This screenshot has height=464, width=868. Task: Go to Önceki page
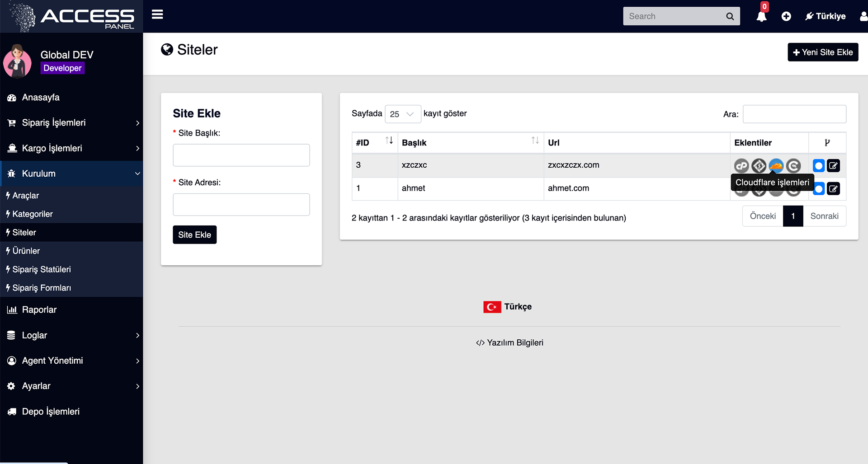(x=763, y=216)
